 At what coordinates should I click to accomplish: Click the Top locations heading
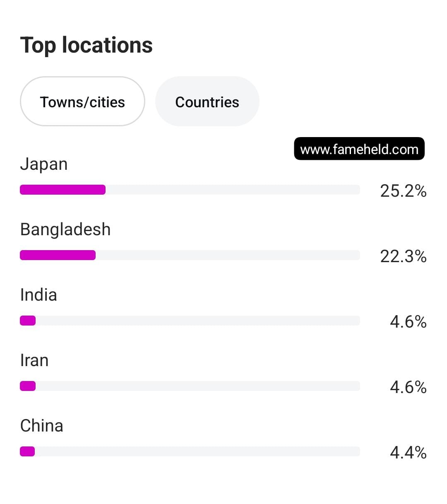pyautogui.click(x=87, y=45)
